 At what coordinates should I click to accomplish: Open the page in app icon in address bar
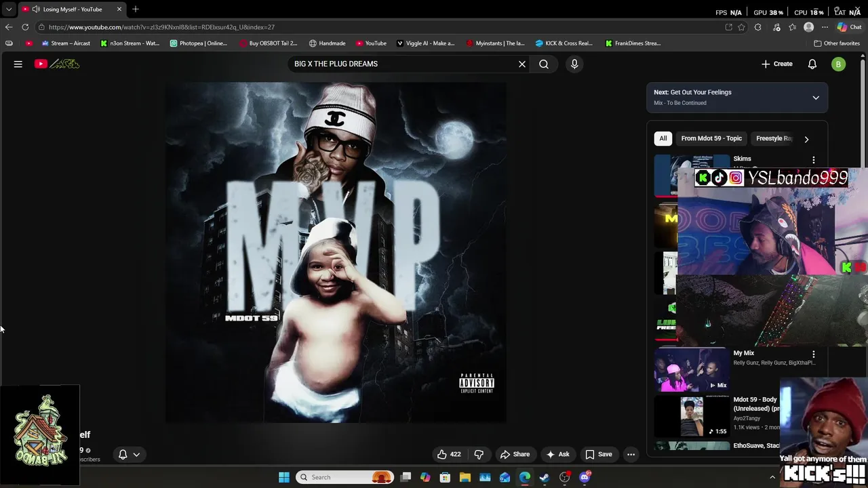tap(728, 27)
